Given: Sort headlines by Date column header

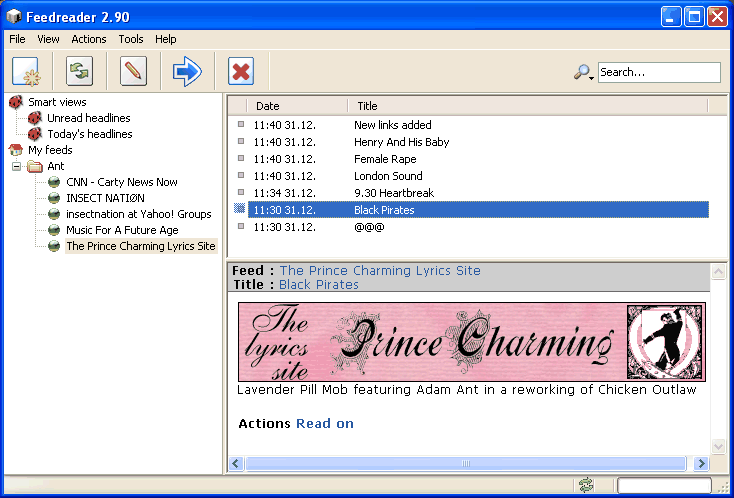Looking at the screenshot, I should point(268,106).
